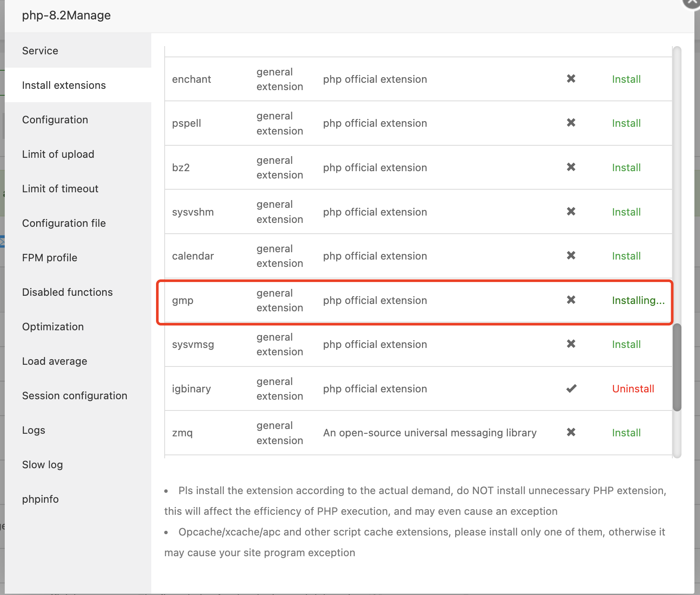
Task: Go to the phpinfo tab
Action: pos(41,499)
